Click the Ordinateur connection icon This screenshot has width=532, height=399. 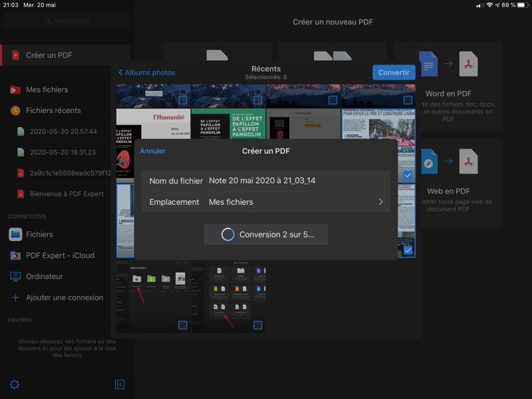15,277
